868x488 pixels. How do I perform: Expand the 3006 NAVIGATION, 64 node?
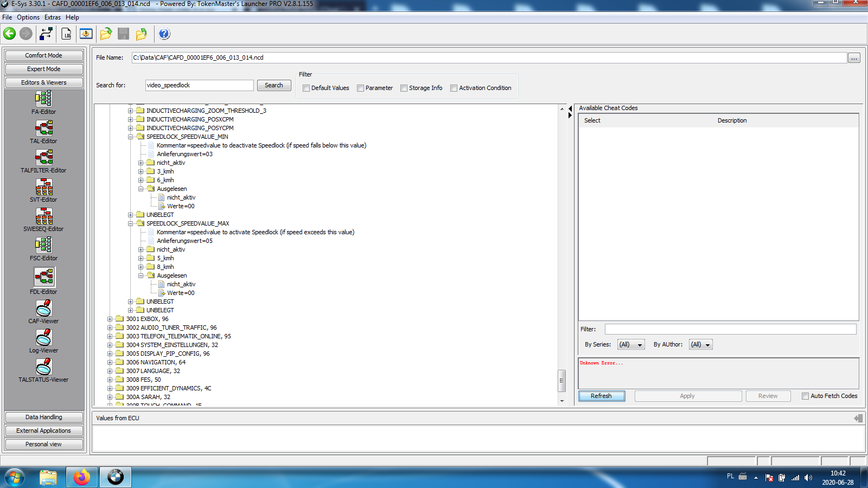point(110,362)
